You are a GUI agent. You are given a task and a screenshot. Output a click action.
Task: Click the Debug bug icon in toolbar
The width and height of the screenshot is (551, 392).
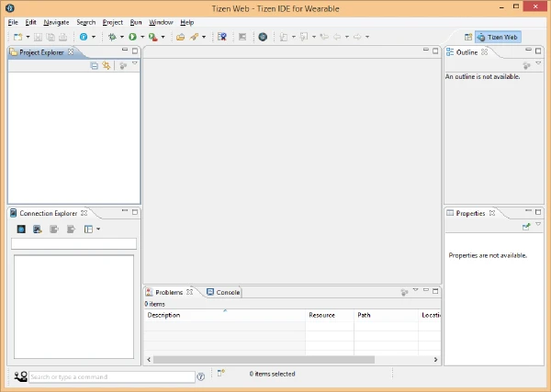[112, 37]
